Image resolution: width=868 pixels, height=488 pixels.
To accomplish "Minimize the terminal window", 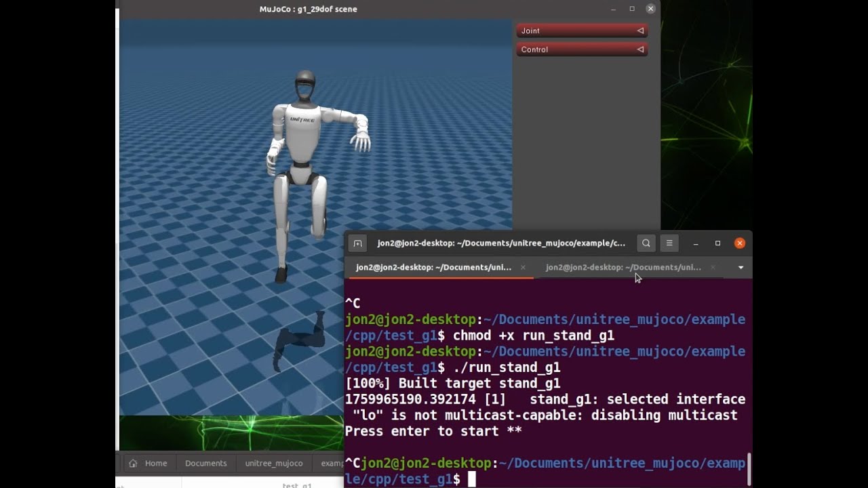I will pos(696,243).
